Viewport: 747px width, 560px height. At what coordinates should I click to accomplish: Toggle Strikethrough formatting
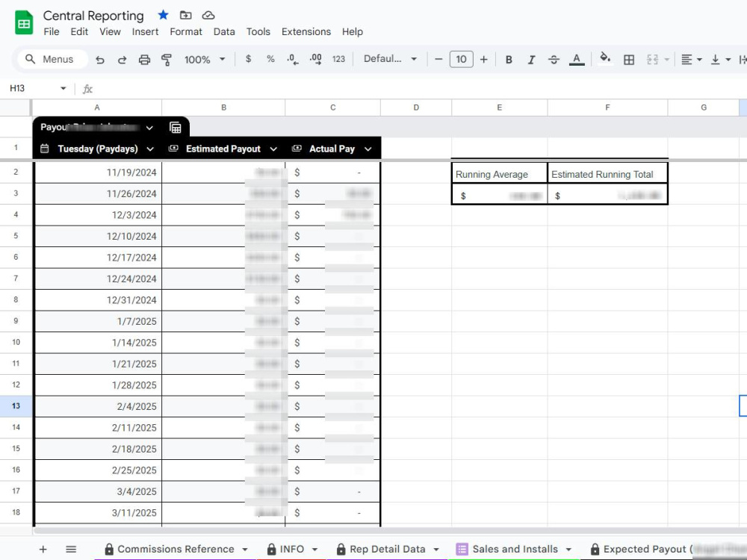coord(554,60)
